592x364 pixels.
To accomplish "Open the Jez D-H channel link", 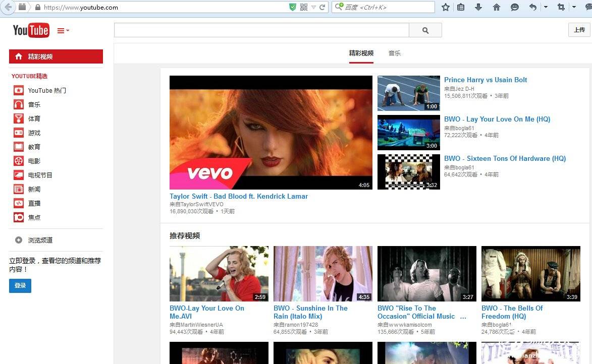I will pos(464,89).
